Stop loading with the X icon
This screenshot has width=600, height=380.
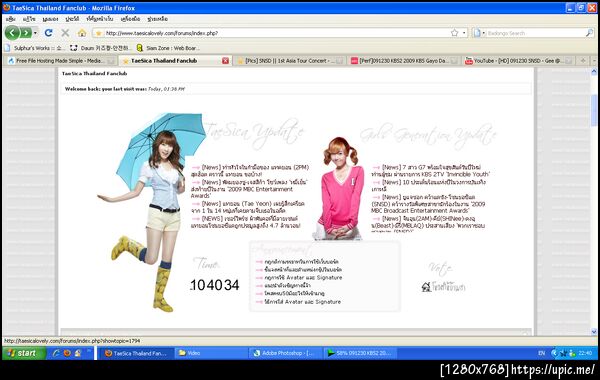point(65,33)
